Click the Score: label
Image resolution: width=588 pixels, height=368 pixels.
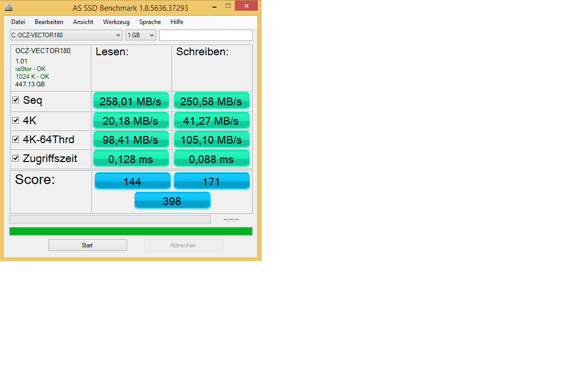pos(35,179)
